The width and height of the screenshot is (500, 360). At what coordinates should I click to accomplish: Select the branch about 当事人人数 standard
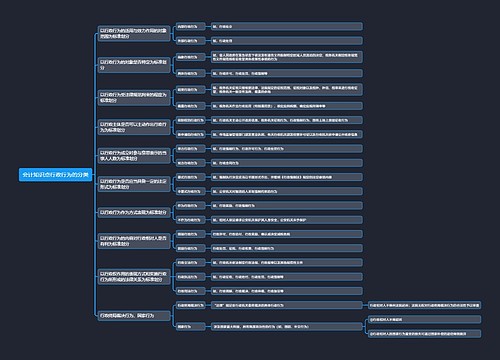pos(134,156)
